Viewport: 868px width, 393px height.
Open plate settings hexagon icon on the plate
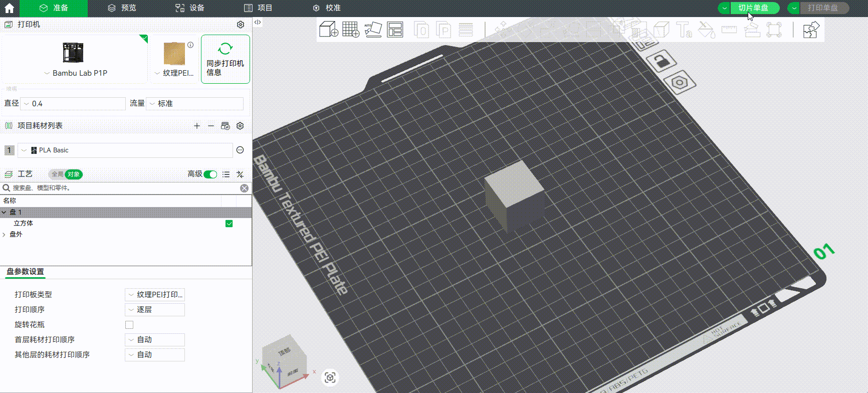pyautogui.click(x=680, y=83)
